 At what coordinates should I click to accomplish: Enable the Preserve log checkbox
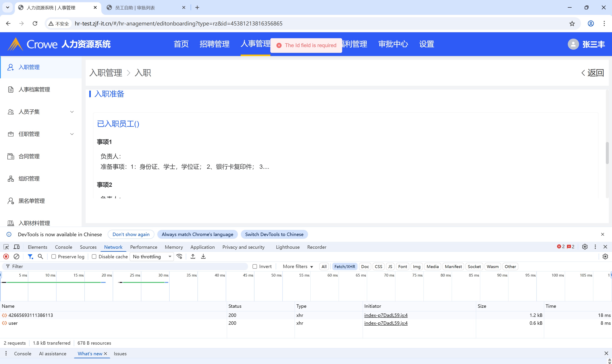tap(54, 257)
